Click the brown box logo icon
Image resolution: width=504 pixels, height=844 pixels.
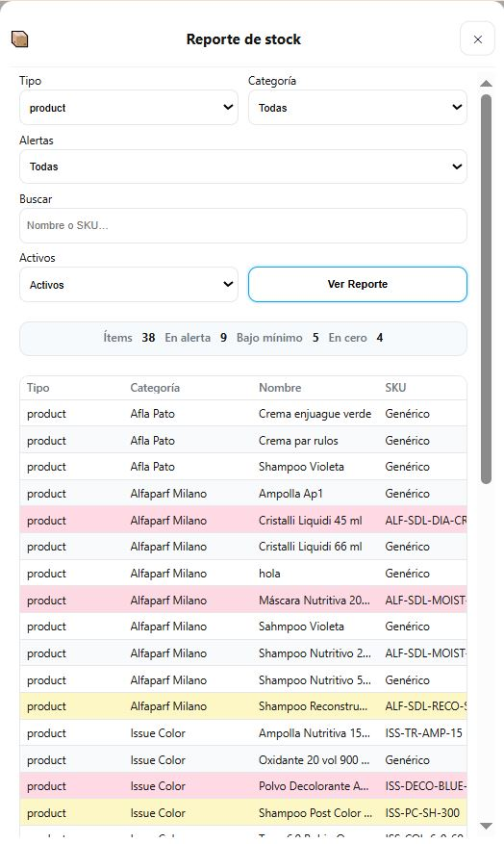coord(19,39)
